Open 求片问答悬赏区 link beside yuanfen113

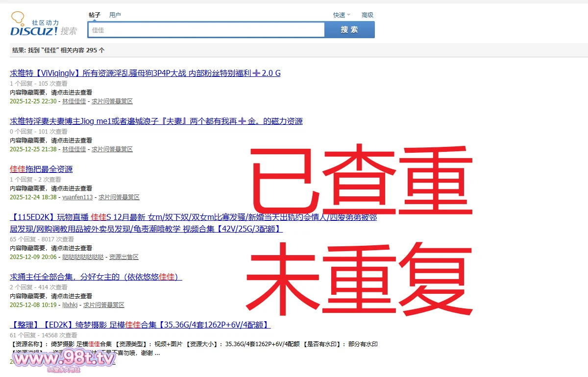[x=119, y=197]
